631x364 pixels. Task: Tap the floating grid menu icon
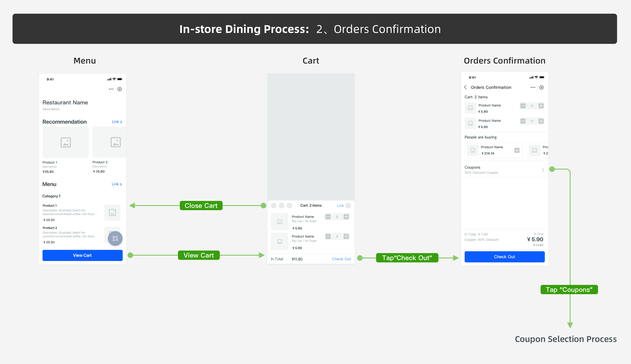click(115, 238)
